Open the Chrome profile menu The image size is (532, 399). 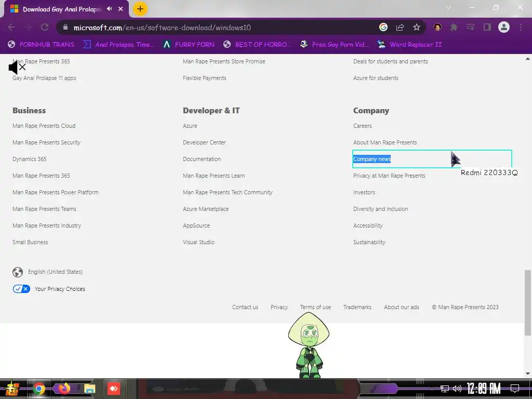tap(504, 27)
